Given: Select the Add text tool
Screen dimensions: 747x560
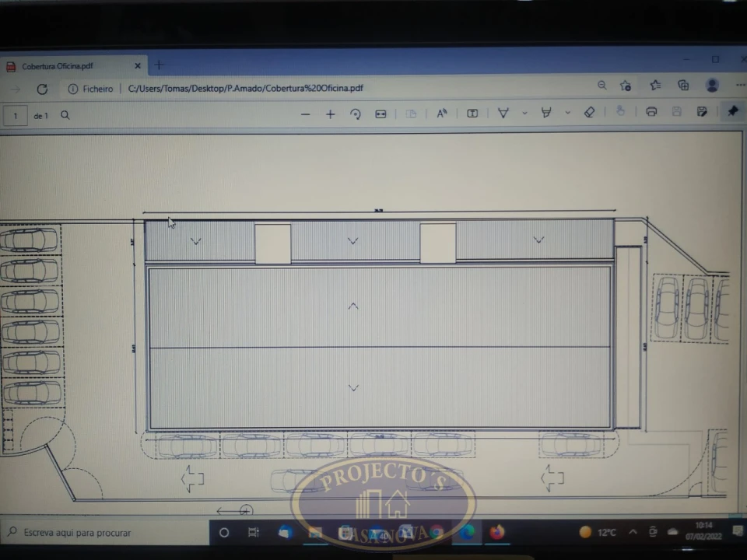Looking at the screenshot, I should point(472,114).
